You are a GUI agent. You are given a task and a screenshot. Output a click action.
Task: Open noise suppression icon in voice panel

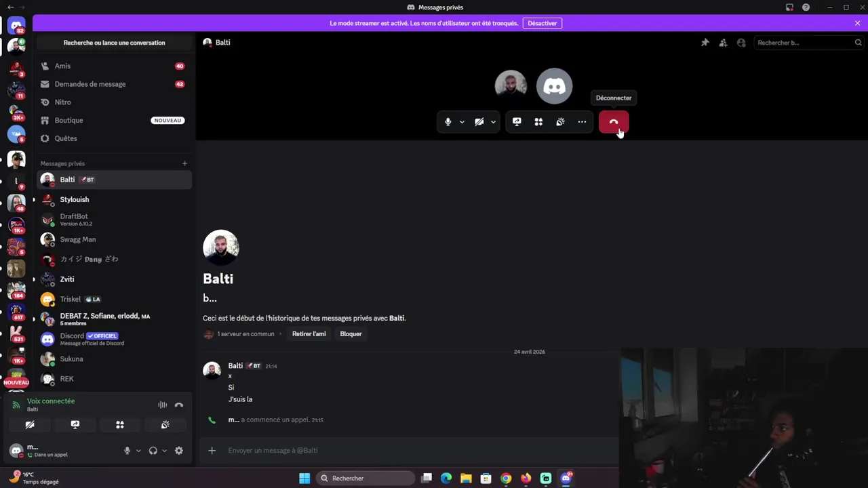[x=163, y=405]
